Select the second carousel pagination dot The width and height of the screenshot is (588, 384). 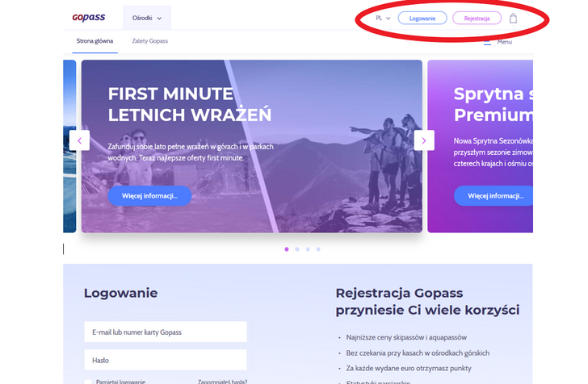(297, 249)
